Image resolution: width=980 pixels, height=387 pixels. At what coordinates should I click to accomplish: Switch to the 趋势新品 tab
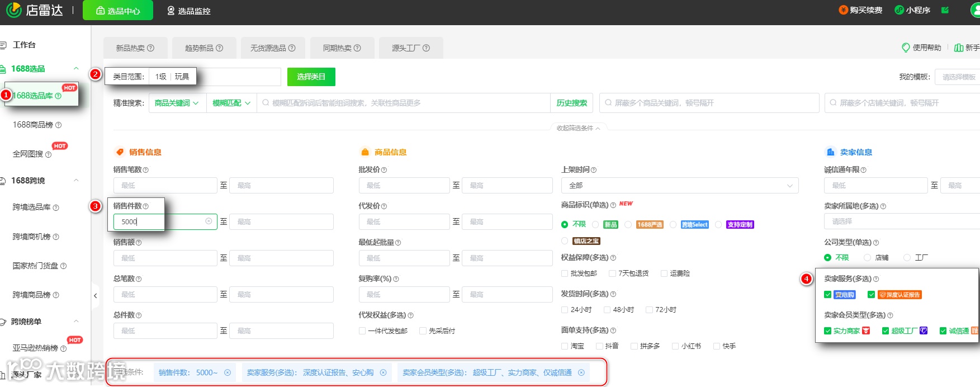point(204,48)
